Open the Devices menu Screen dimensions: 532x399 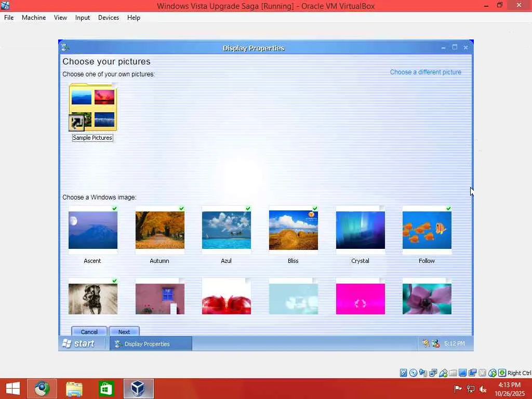click(x=109, y=18)
